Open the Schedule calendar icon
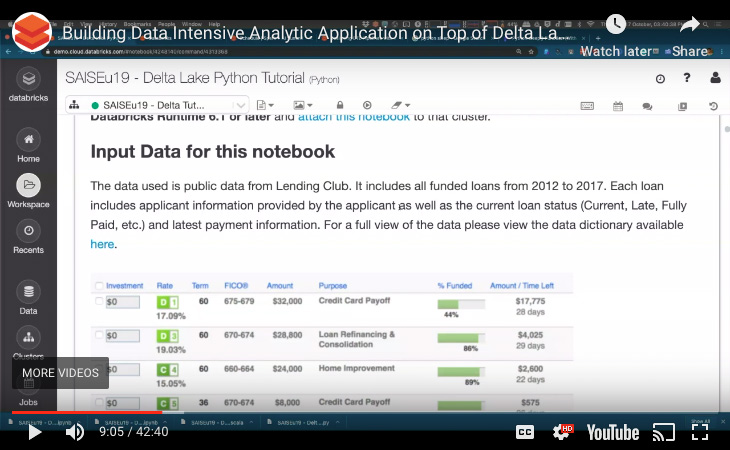 pyautogui.click(x=618, y=106)
